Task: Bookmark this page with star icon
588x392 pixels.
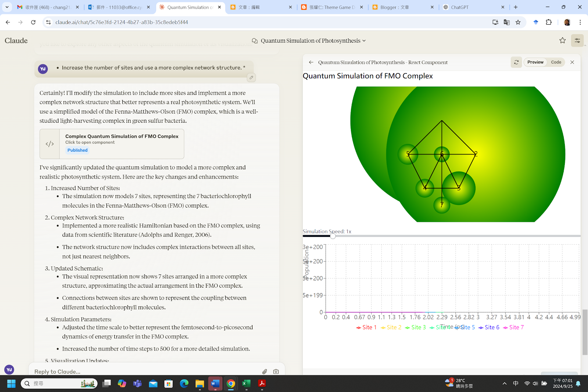Action: click(x=518, y=22)
